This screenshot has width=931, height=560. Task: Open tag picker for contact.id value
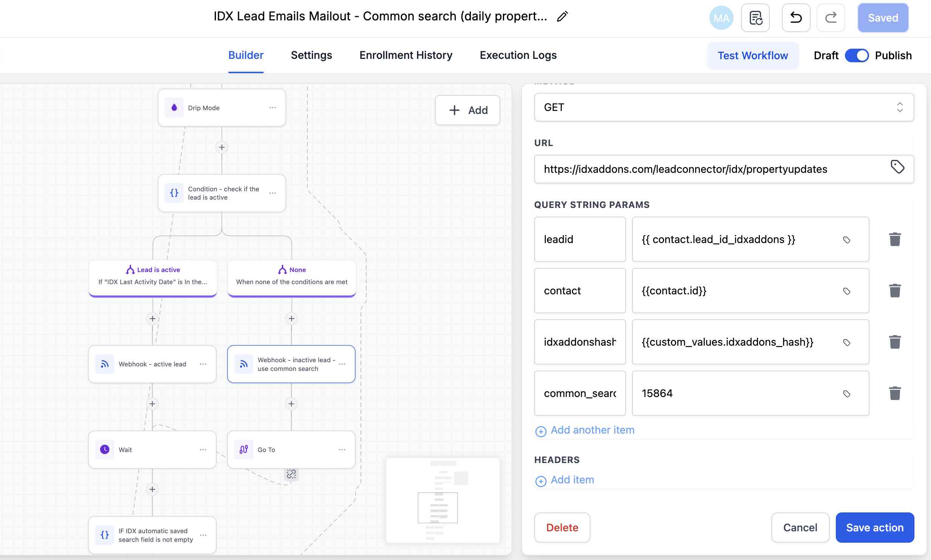coord(847,291)
